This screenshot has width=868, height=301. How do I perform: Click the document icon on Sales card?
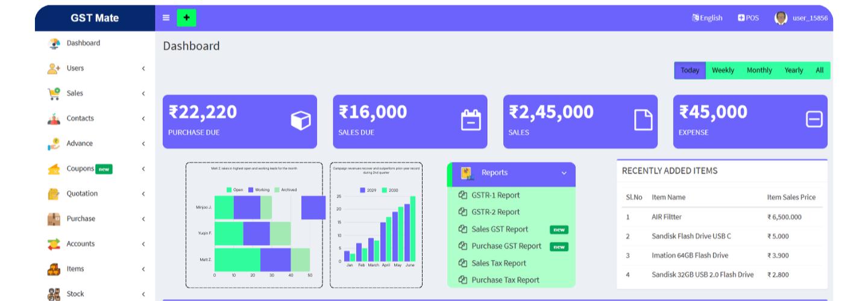pyautogui.click(x=643, y=120)
